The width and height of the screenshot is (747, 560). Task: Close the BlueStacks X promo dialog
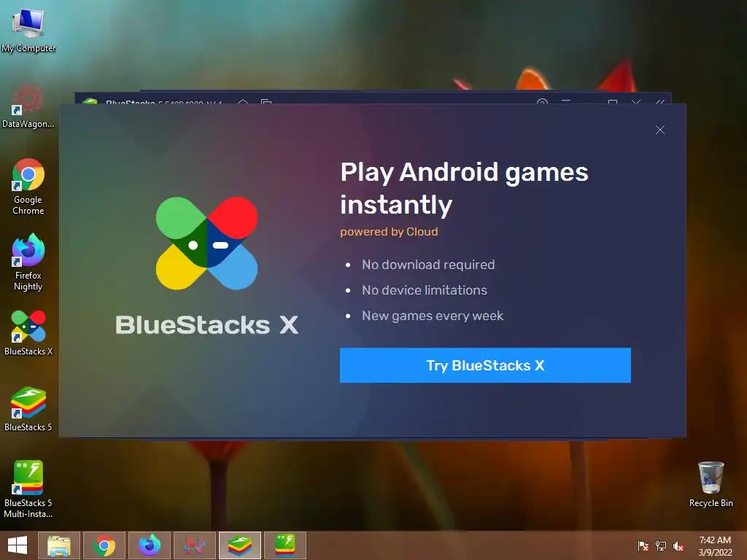(659, 130)
